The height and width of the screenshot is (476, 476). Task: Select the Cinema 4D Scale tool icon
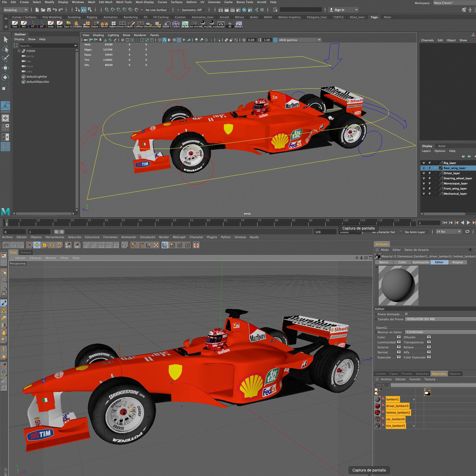[44, 245]
